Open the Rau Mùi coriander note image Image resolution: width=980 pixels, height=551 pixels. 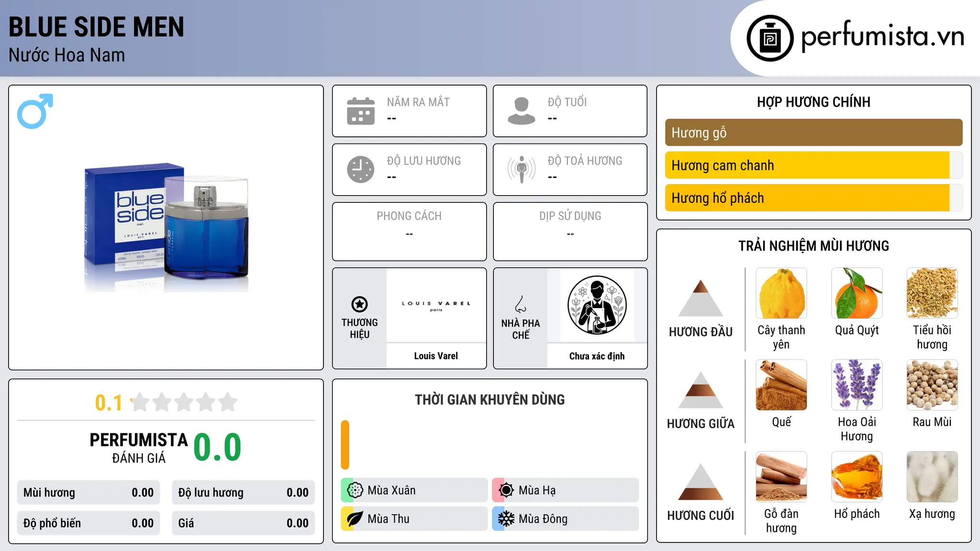(932, 385)
